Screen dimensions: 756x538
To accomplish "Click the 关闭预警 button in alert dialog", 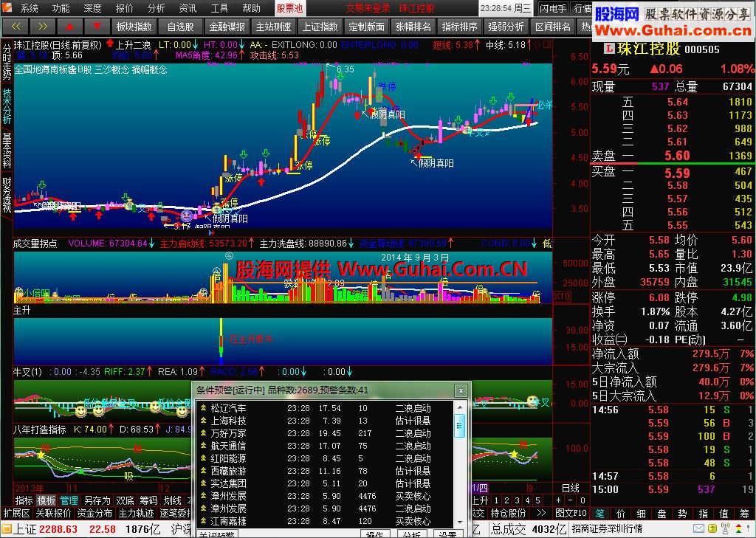I will click(x=217, y=534).
